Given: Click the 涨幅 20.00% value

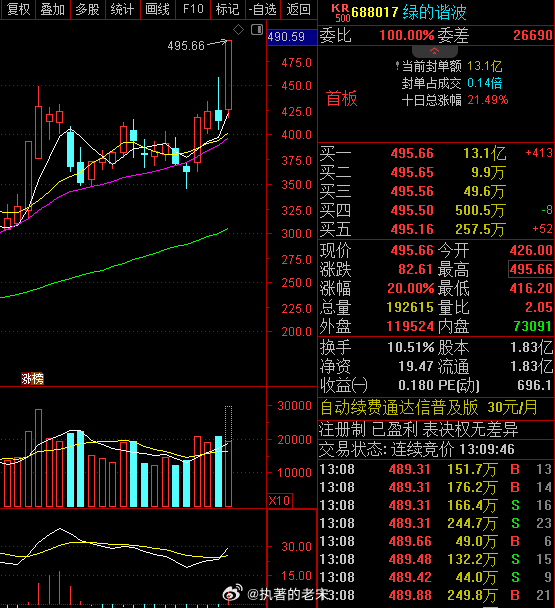Looking at the screenshot, I should coord(411,288).
